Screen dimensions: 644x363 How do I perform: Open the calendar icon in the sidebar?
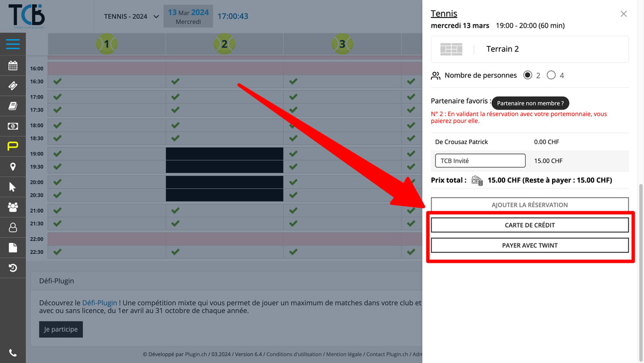(x=12, y=66)
